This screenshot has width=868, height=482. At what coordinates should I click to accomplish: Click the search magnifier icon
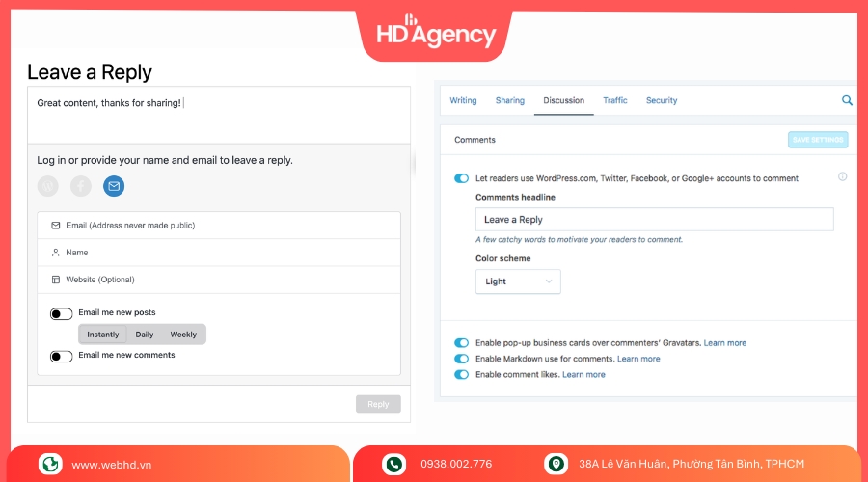847,100
